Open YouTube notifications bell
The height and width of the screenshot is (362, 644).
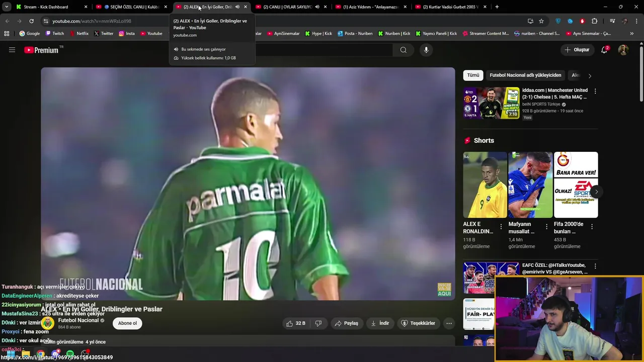(x=604, y=50)
